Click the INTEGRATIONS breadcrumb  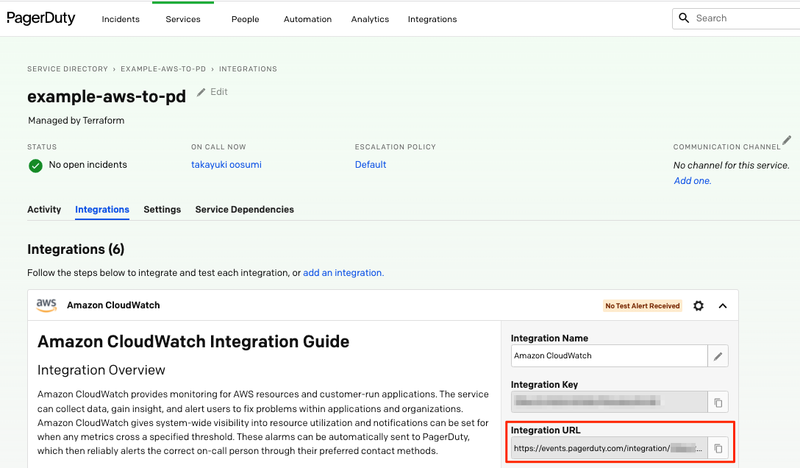[248, 69]
